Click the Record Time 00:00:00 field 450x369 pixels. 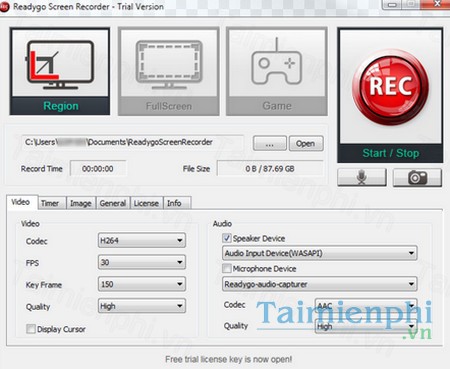98,169
